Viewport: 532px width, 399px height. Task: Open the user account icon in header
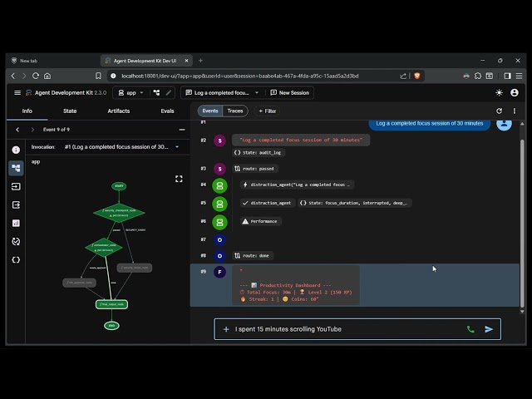tap(515, 92)
